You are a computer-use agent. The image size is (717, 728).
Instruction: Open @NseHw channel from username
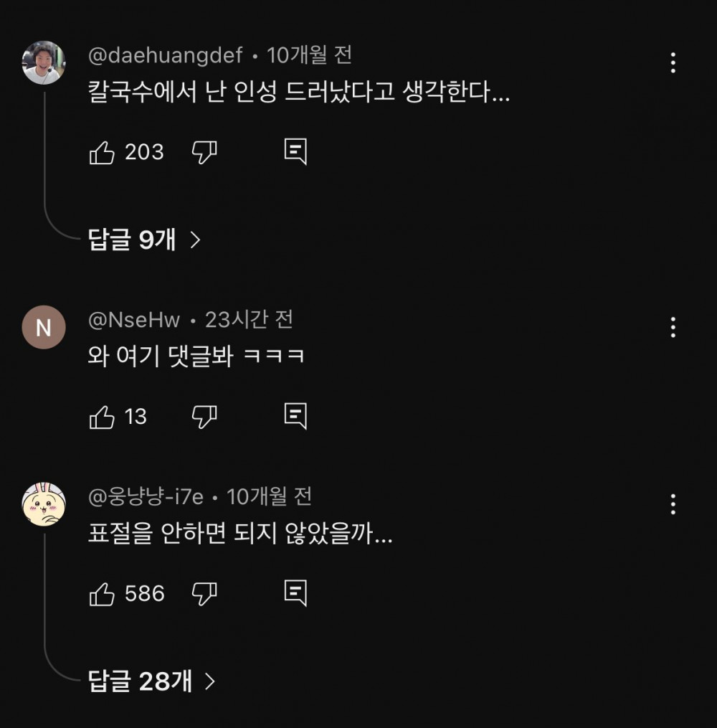[x=134, y=319]
